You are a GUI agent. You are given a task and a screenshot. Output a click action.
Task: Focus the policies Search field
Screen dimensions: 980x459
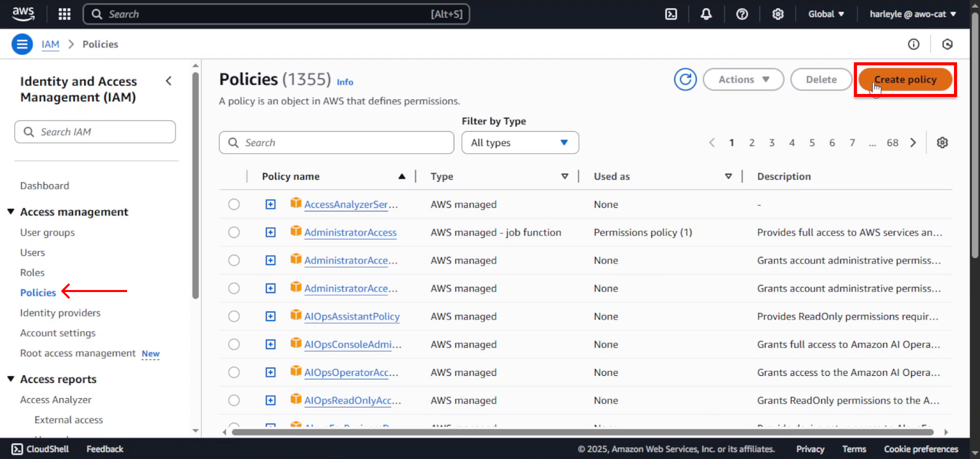point(336,142)
